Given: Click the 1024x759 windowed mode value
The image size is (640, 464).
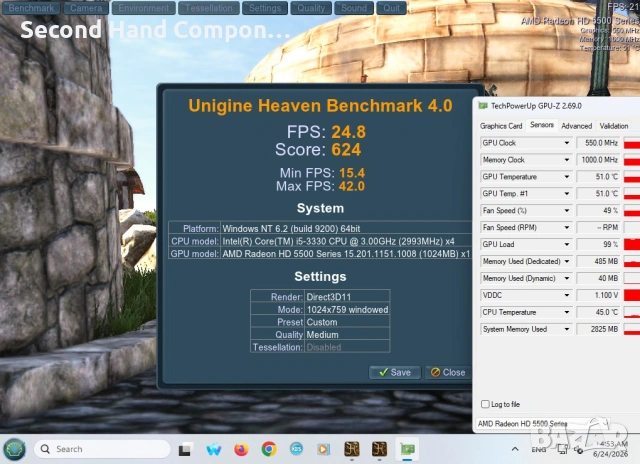Looking at the screenshot, I should pos(347,310).
